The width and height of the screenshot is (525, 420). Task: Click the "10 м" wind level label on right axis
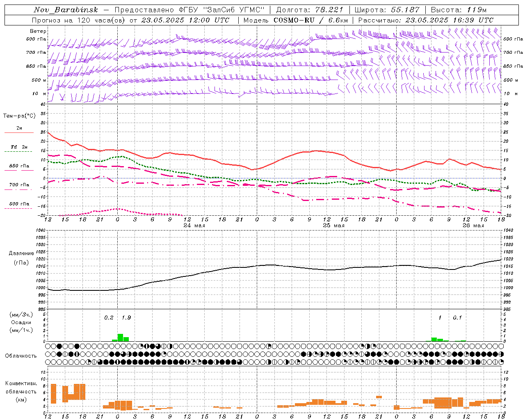[510, 94]
